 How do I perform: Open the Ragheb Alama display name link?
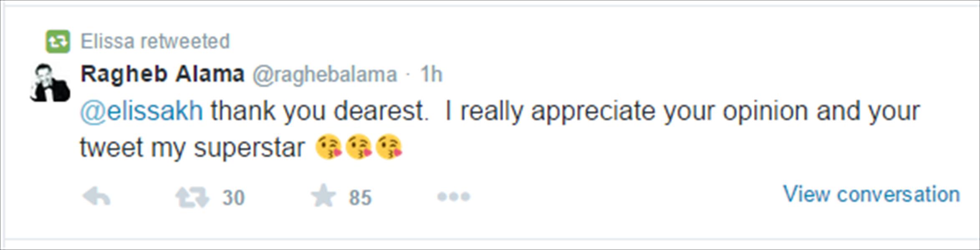click(162, 74)
